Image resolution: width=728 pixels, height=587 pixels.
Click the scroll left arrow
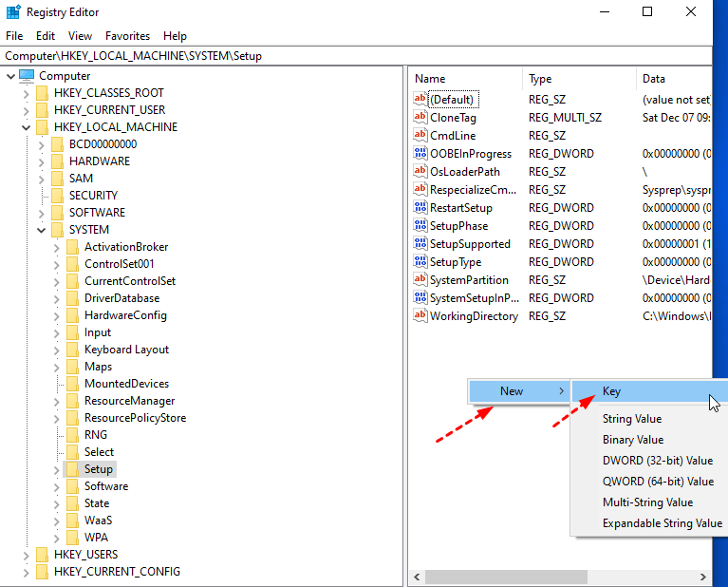[x=417, y=577]
